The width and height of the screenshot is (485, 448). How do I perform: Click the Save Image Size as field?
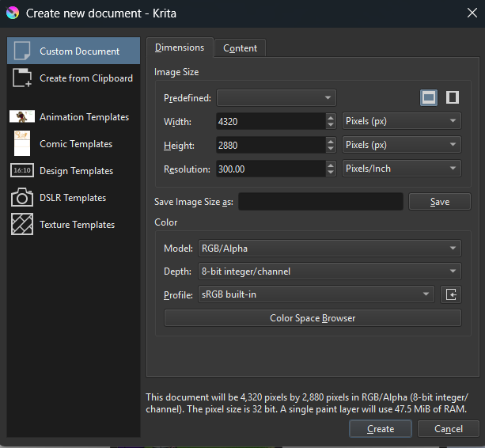(320, 202)
